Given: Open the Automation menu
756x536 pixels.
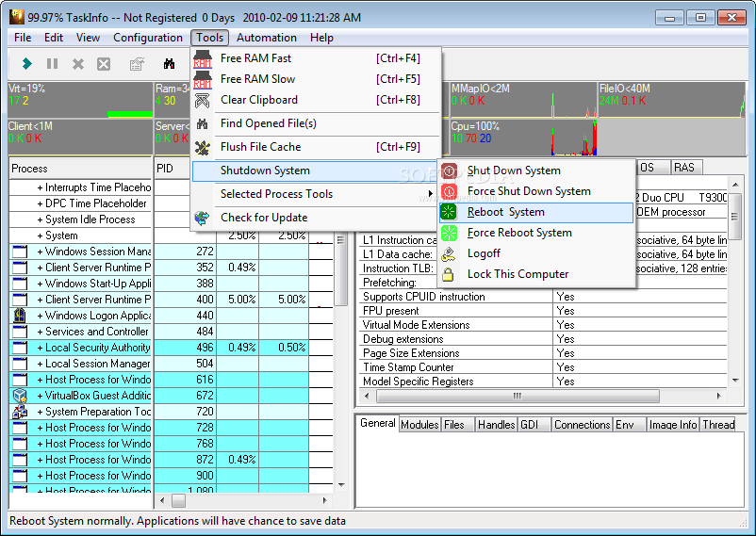Looking at the screenshot, I should coord(267,38).
